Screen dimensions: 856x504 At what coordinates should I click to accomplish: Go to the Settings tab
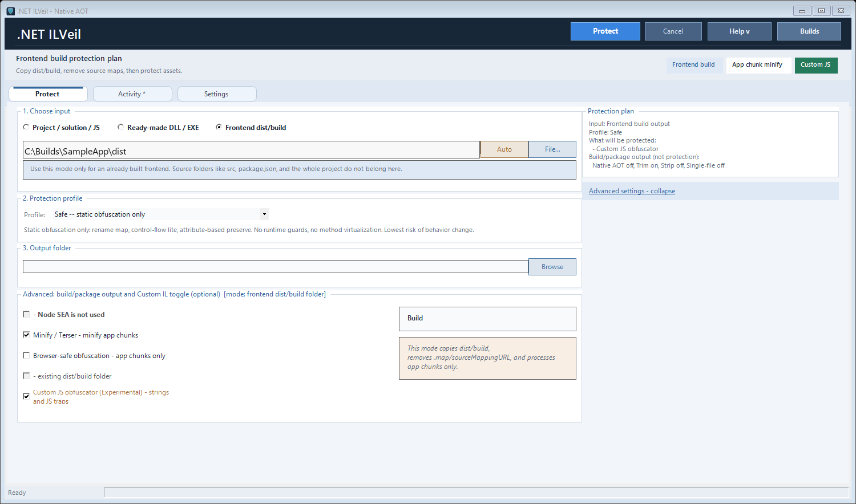click(217, 94)
